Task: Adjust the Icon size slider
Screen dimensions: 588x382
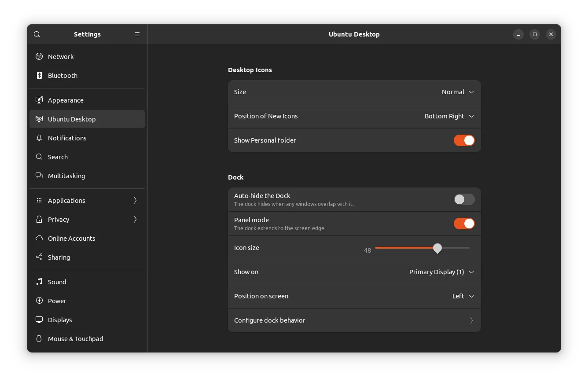Action: [x=437, y=248]
